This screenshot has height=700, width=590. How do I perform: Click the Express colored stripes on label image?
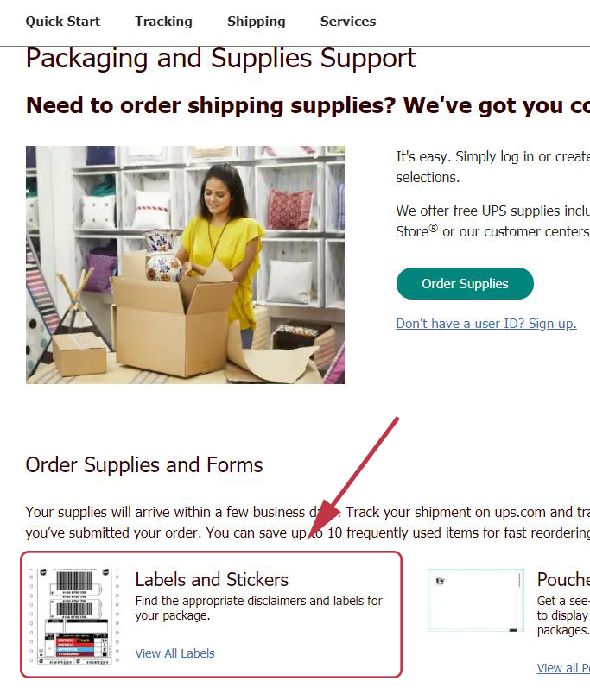[x=74, y=646]
